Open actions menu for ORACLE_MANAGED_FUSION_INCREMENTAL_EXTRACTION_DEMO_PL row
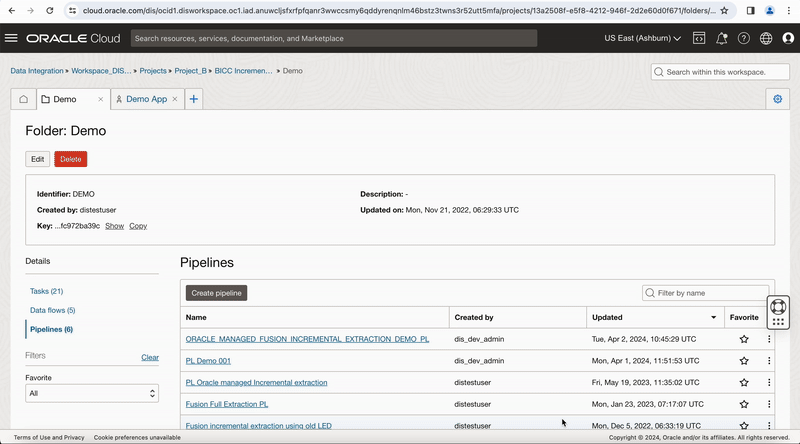Screen dimensions: 800x444 click(769, 339)
